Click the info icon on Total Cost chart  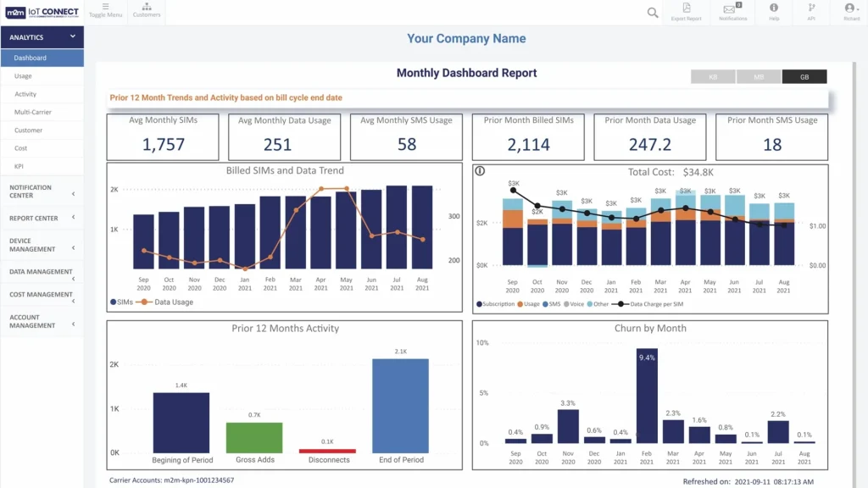pos(480,171)
